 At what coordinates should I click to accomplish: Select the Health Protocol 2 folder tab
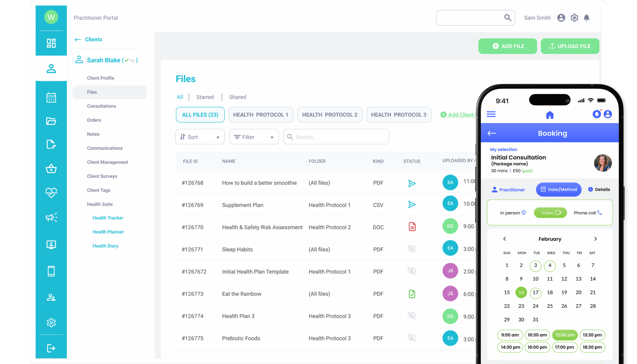[x=330, y=115]
